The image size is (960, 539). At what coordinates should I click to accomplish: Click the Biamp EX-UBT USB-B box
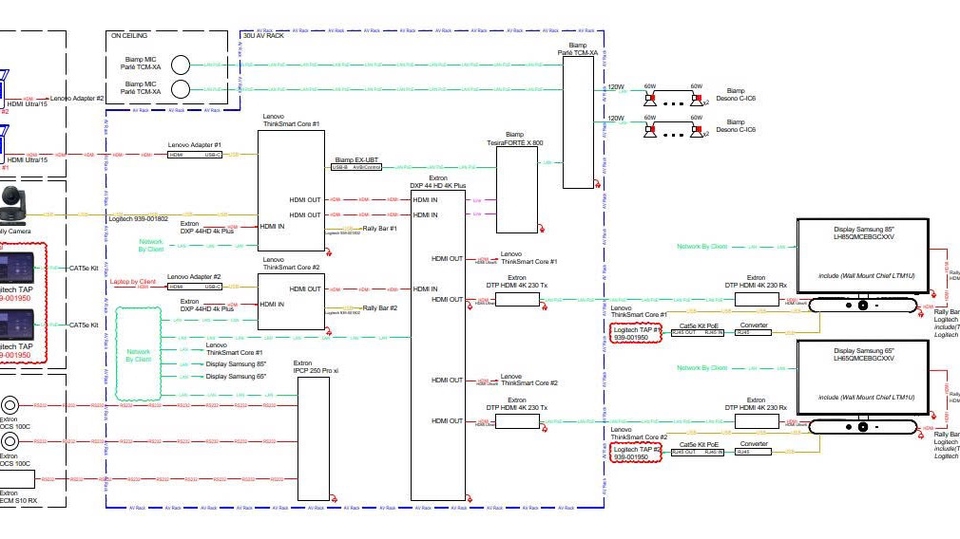pyautogui.click(x=356, y=167)
